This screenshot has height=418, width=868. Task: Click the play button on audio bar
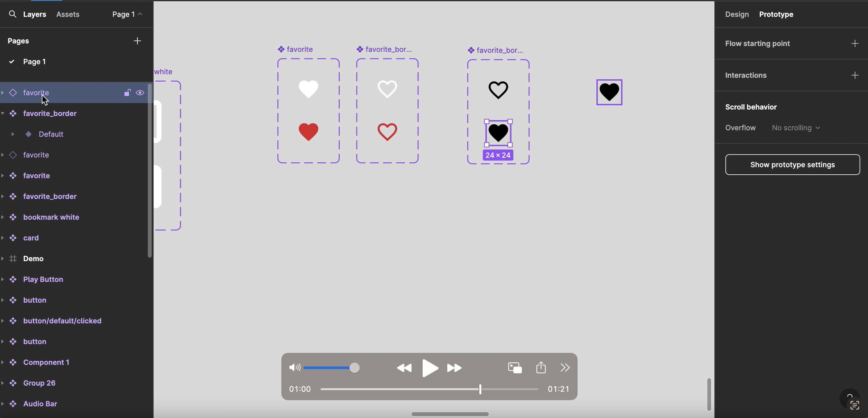coord(430,367)
